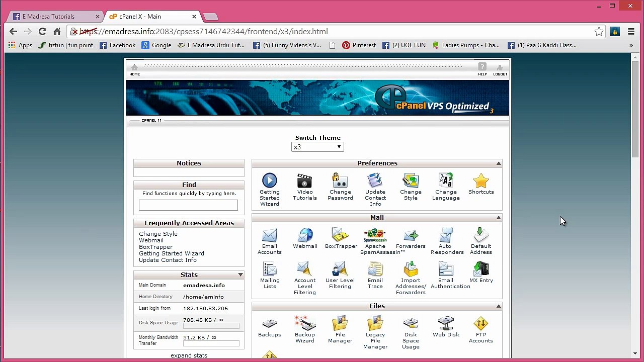Show more bookmarks via the chevron
This screenshot has height=362, width=644.
631,45
